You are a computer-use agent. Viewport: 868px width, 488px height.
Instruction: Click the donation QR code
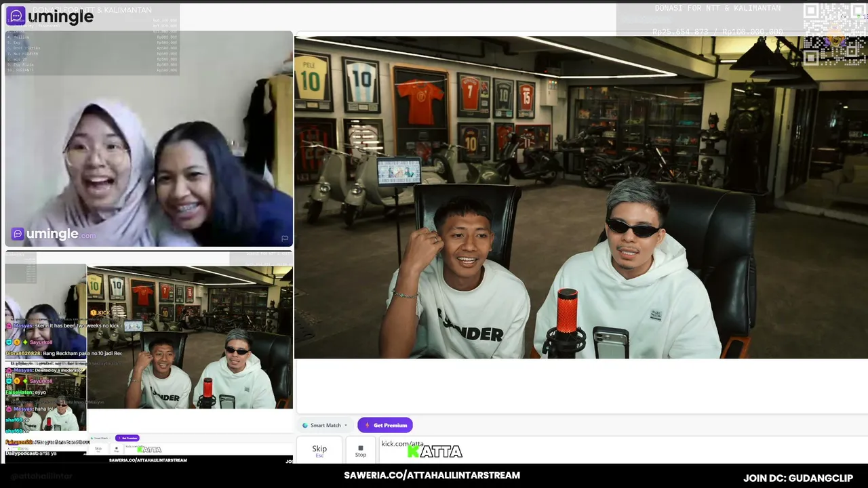833,34
